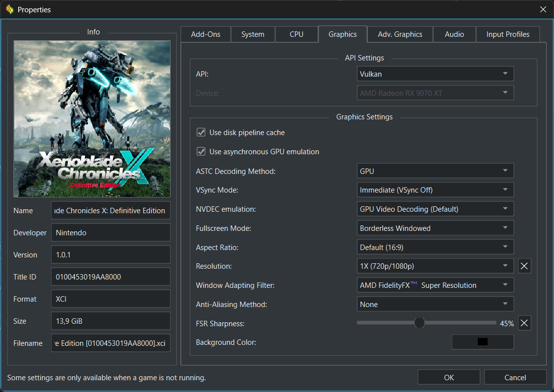Open the ASTC Decoding Method dropdown
Viewport: 554px width, 392px height.
pos(435,171)
